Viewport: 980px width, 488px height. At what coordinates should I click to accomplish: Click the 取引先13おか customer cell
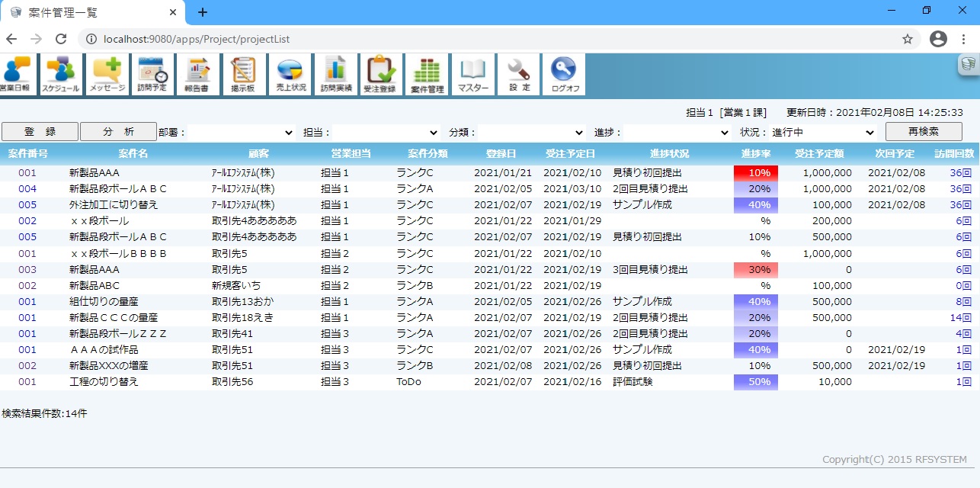coord(242,302)
